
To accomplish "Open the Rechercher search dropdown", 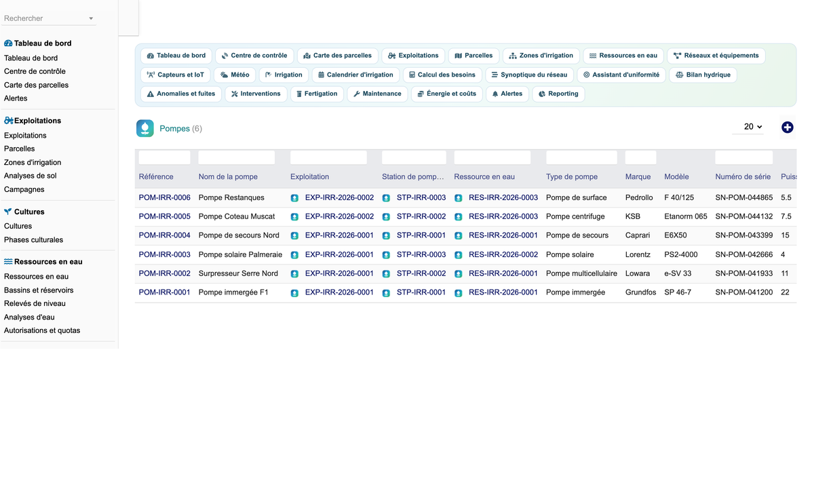I will click(x=50, y=18).
